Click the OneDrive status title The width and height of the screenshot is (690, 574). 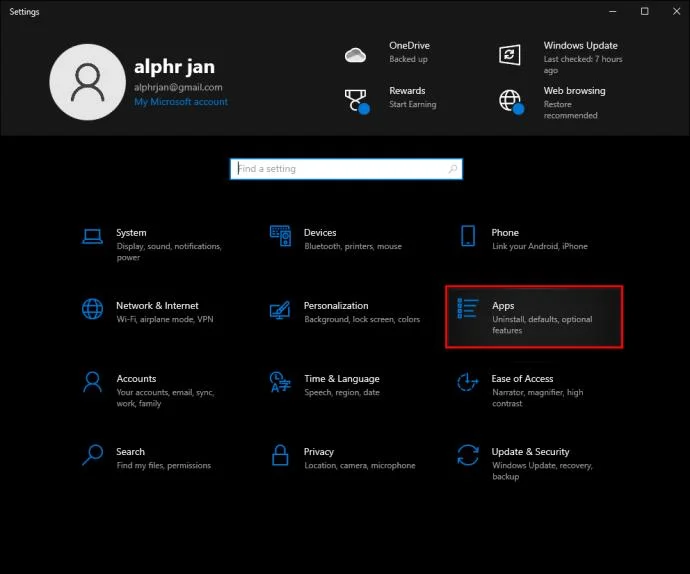click(x=409, y=45)
